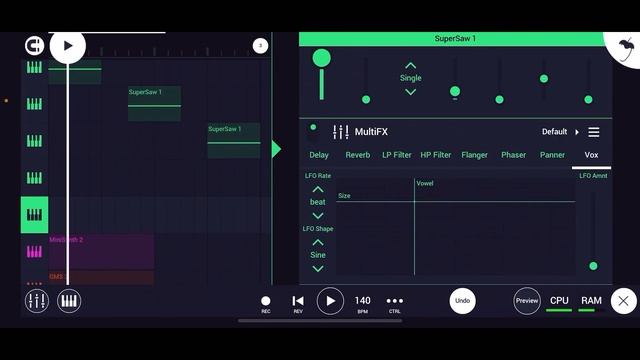Open the piano keyboard button at bottom
The image size is (640, 360).
69,301
